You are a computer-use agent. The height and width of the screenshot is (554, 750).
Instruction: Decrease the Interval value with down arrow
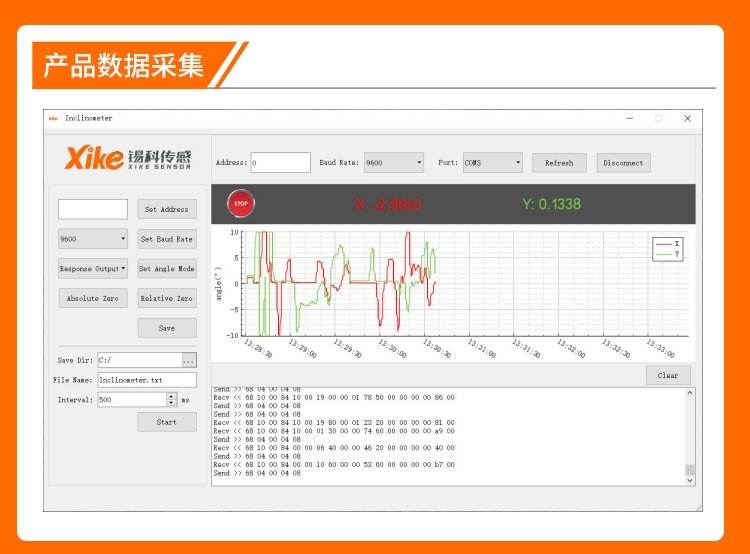pos(171,403)
